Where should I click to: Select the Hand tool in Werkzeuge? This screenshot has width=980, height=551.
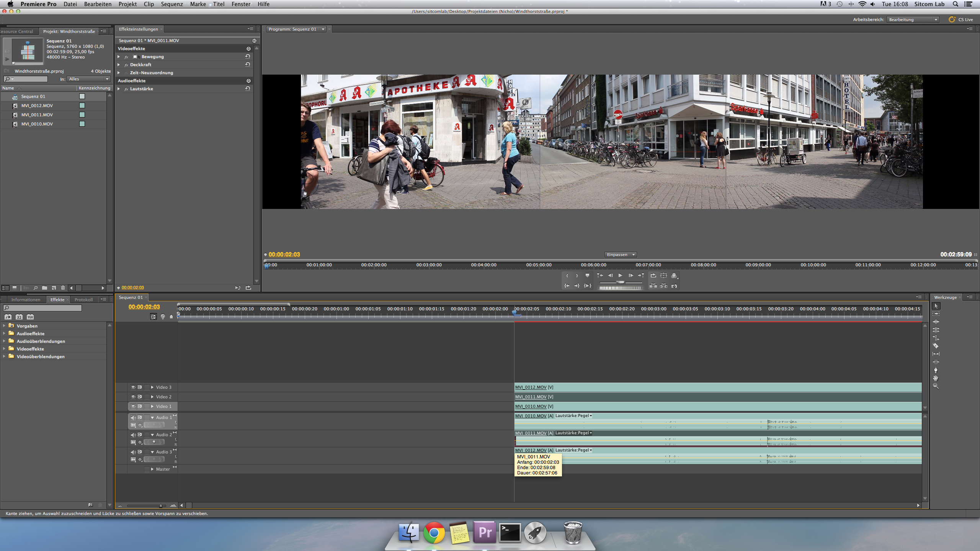point(936,378)
